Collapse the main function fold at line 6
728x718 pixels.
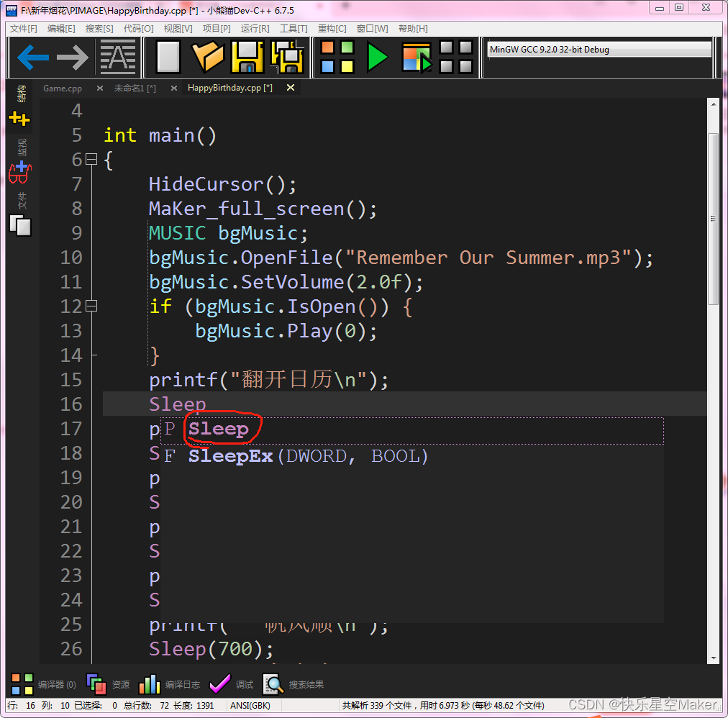(x=91, y=159)
